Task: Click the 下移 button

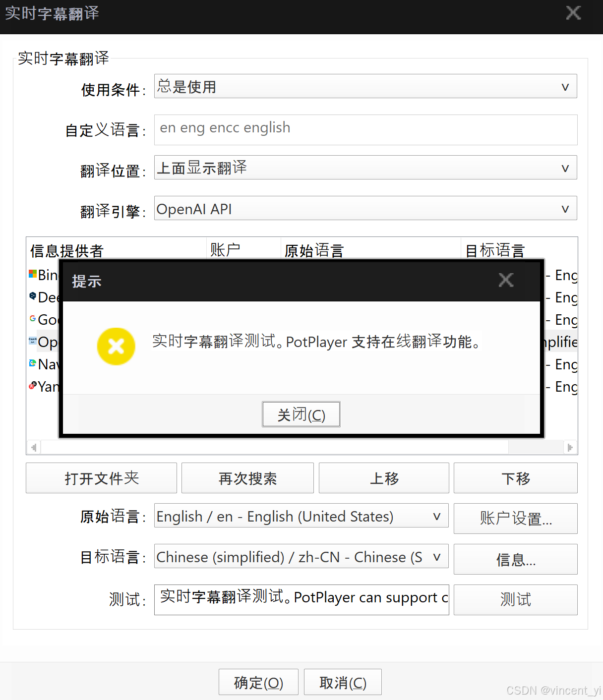Action: tap(516, 478)
